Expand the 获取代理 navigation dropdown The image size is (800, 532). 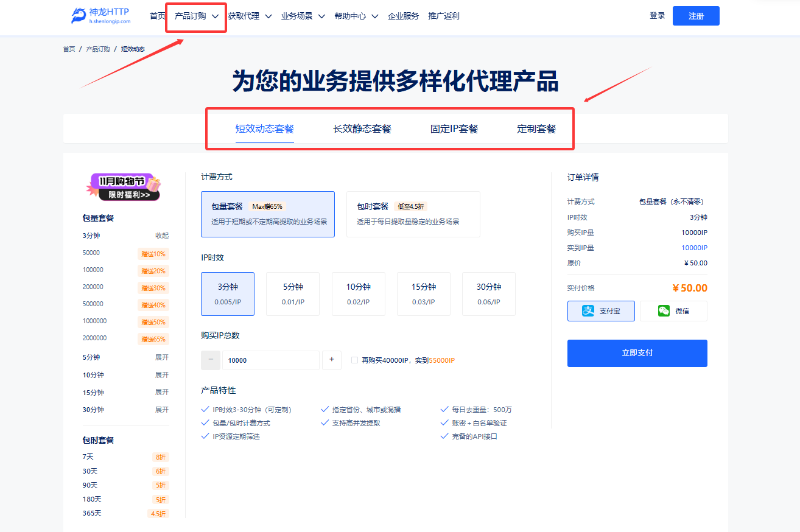pyautogui.click(x=250, y=16)
